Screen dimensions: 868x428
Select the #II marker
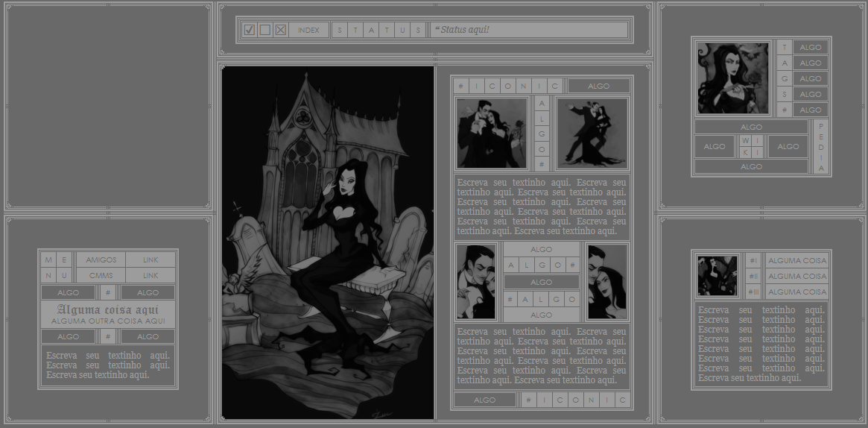point(753,276)
